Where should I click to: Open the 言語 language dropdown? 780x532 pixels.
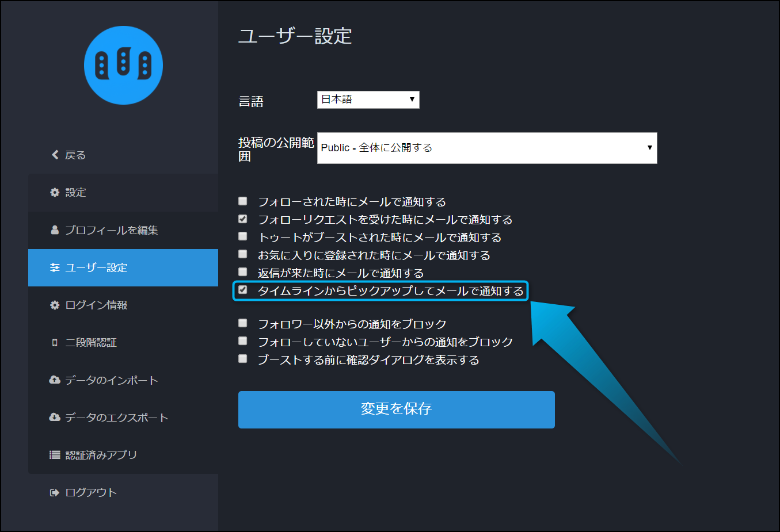click(368, 99)
